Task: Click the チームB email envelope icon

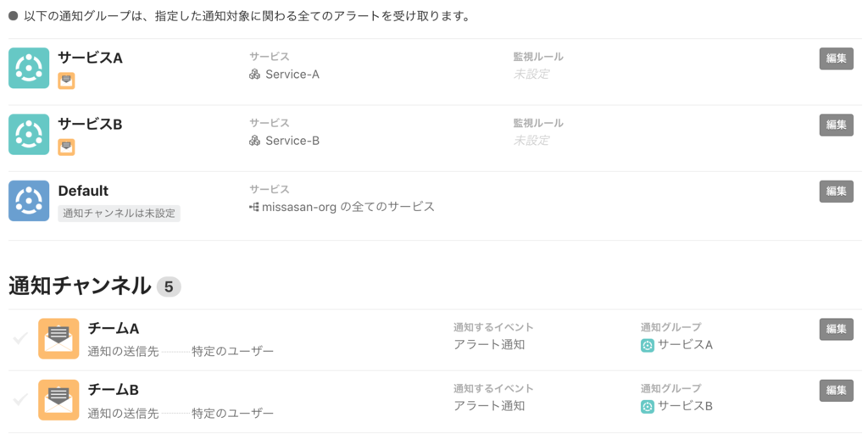Action: tap(58, 400)
